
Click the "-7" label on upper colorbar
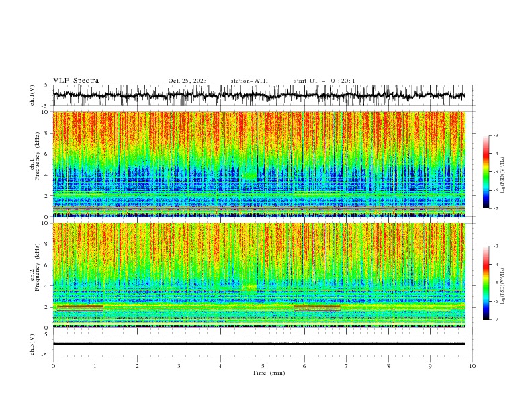pyautogui.click(x=496, y=208)
